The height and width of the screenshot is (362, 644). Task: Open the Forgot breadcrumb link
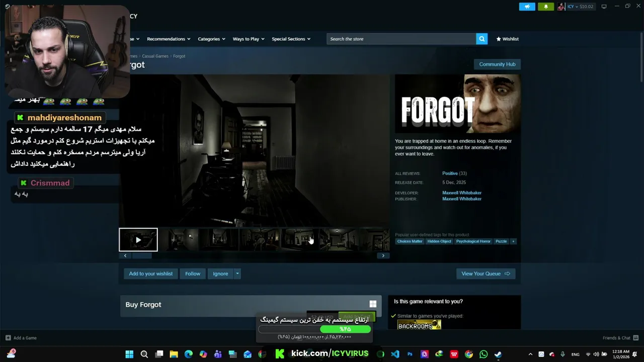pyautogui.click(x=179, y=56)
